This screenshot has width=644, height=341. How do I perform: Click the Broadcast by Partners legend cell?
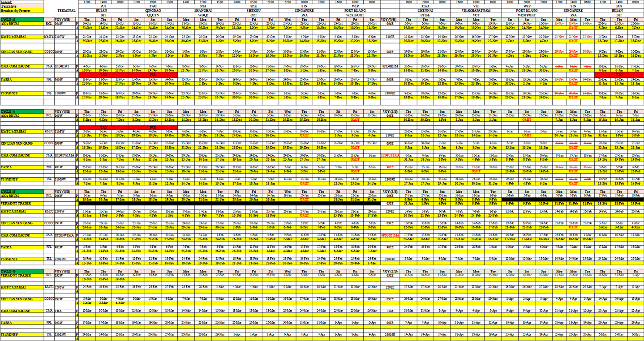(22, 10)
